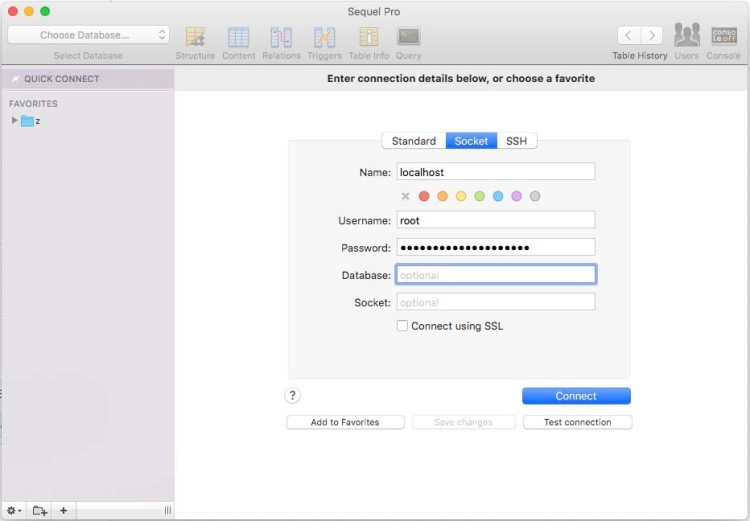This screenshot has width=750, height=521.
Task: Click the Connect button
Action: click(x=576, y=396)
